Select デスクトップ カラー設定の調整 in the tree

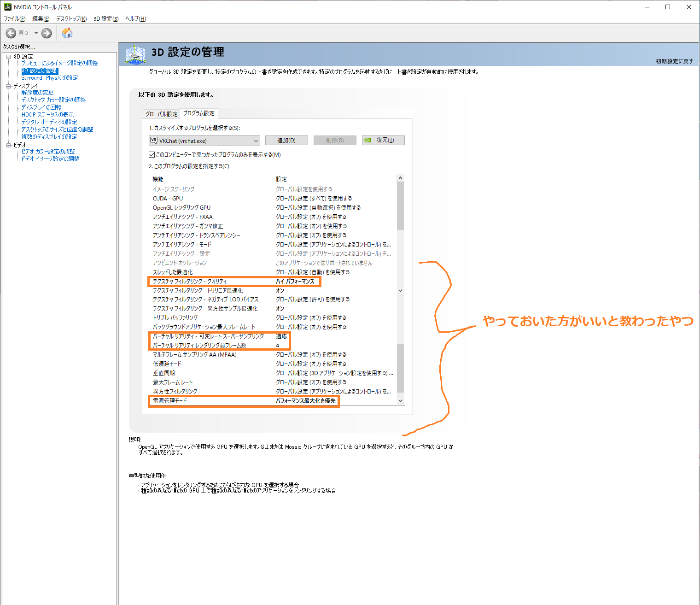[53, 100]
